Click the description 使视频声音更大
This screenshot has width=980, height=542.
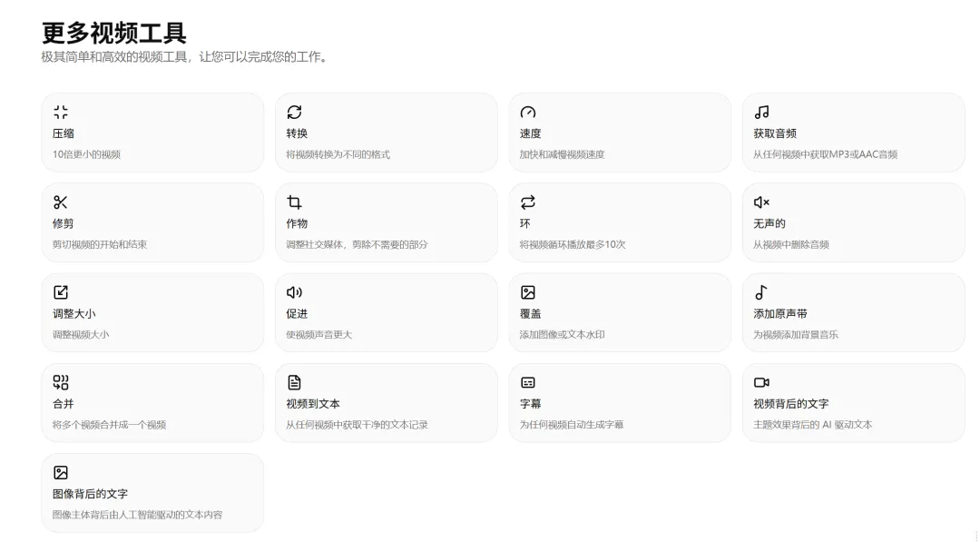click(x=319, y=334)
